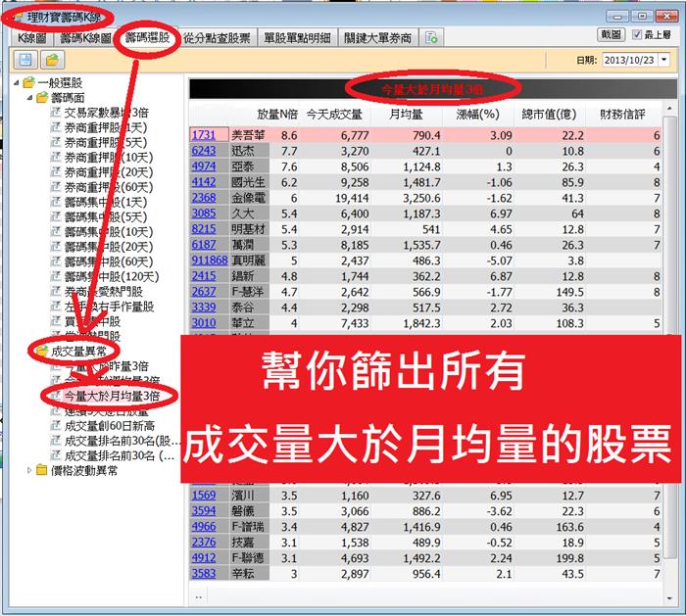Viewport: 686px width, 616px height.
Task: Click the scrollbar down arrow of the table
Action: pyautogui.click(x=669, y=598)
